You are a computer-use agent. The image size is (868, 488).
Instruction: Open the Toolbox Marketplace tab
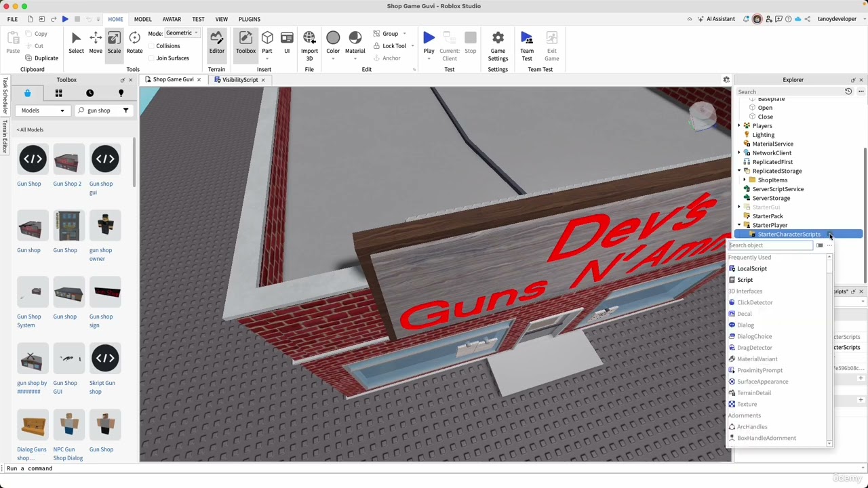tap(27, 94)
